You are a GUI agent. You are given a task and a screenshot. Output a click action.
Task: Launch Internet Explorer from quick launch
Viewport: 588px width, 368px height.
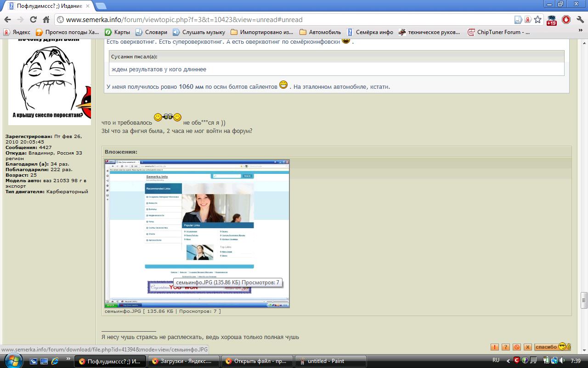55,361
